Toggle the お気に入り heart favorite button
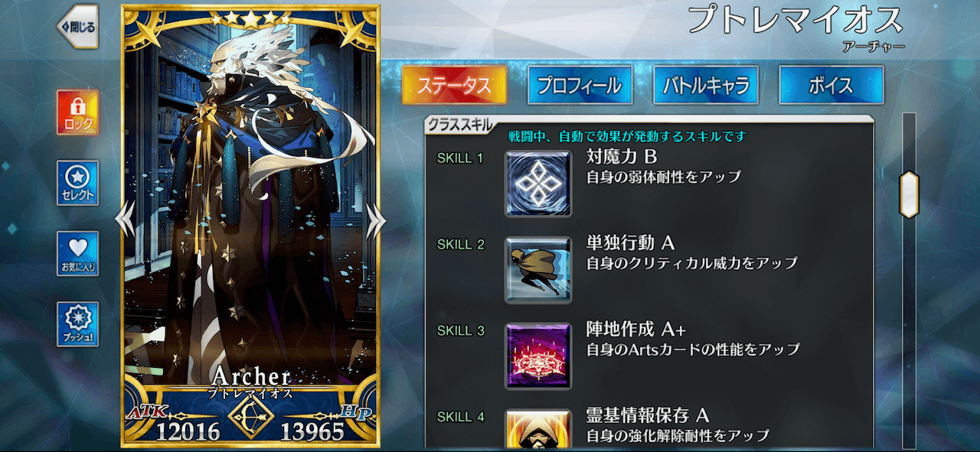 pyautogui.click(x=77, y=253)
